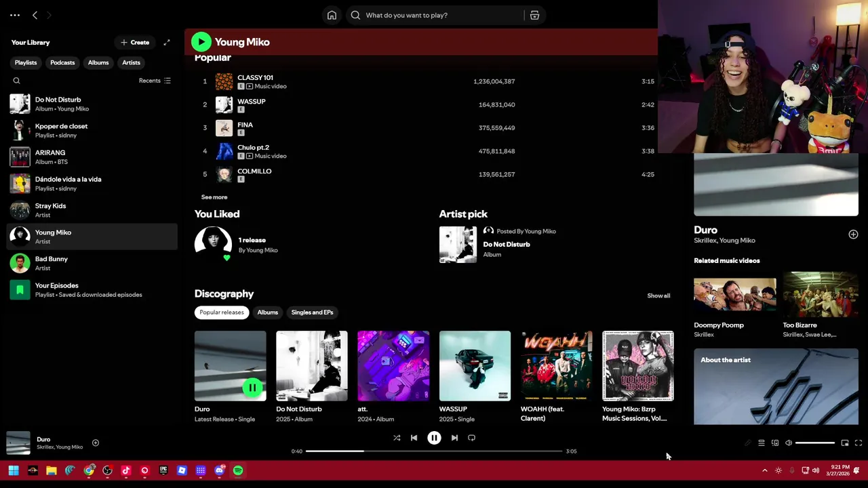Play WASSUP in the Popular list
The image size is (868, 488).
point(427,104)
